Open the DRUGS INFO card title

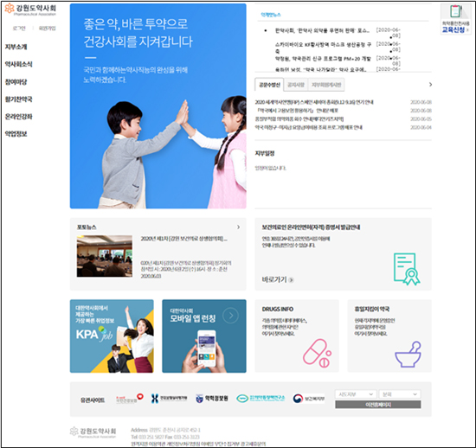278,309
